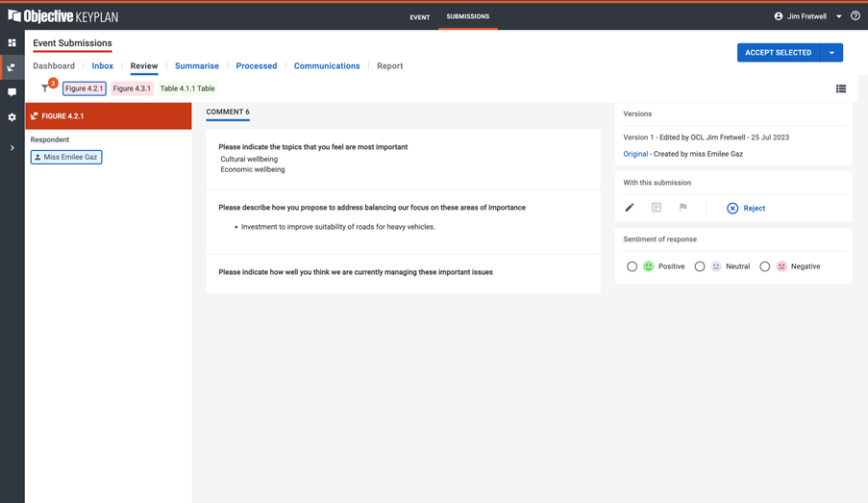The height and width of the screenshot is (503, 868).
Task: Open the help question mark icon
Action: [856, 16]
